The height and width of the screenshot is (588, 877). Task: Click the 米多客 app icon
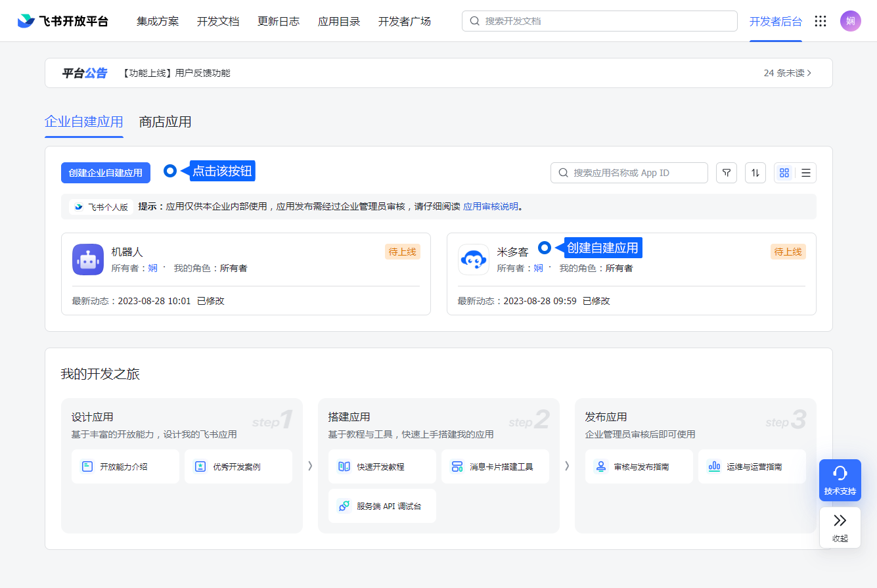[474, 260]
